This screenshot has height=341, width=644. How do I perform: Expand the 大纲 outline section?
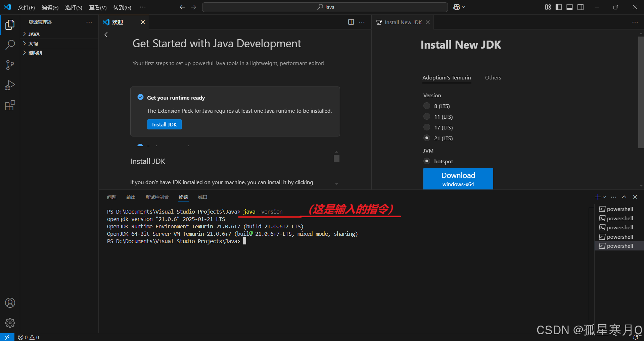click(59, 44)
